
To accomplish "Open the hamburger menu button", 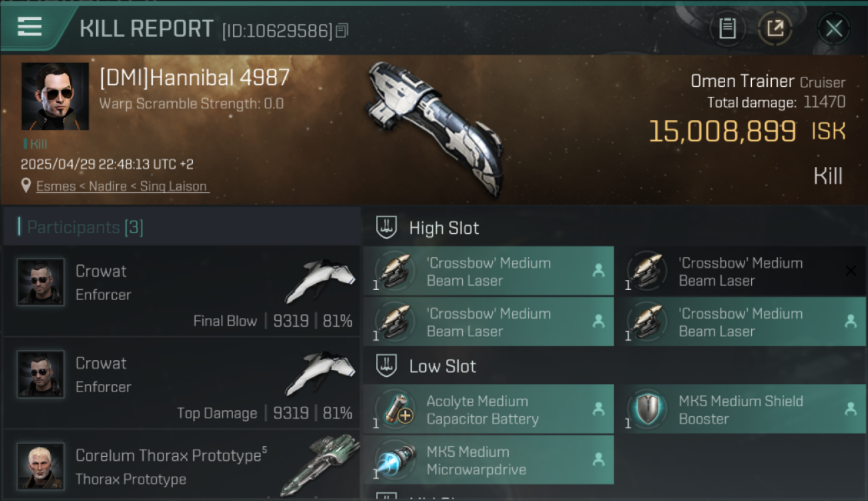I will click(x=30, y=27).
